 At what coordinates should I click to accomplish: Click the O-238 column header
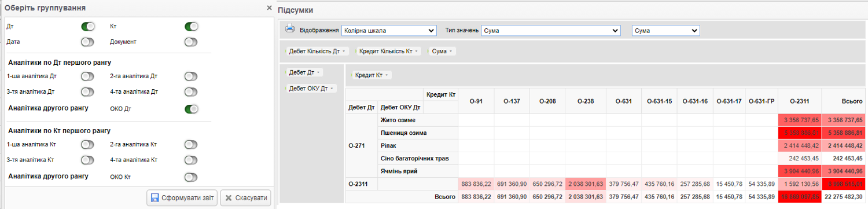[585, 101]
